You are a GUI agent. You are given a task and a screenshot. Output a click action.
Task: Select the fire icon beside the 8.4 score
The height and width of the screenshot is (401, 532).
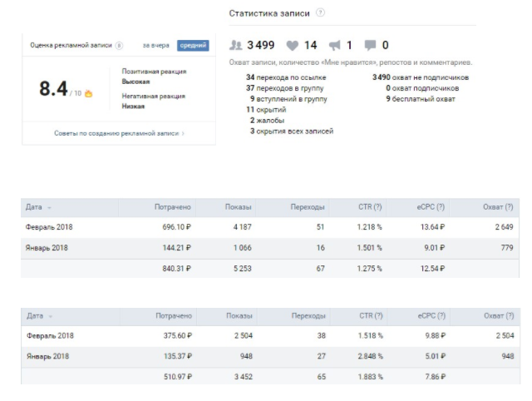tap(89, 93)
